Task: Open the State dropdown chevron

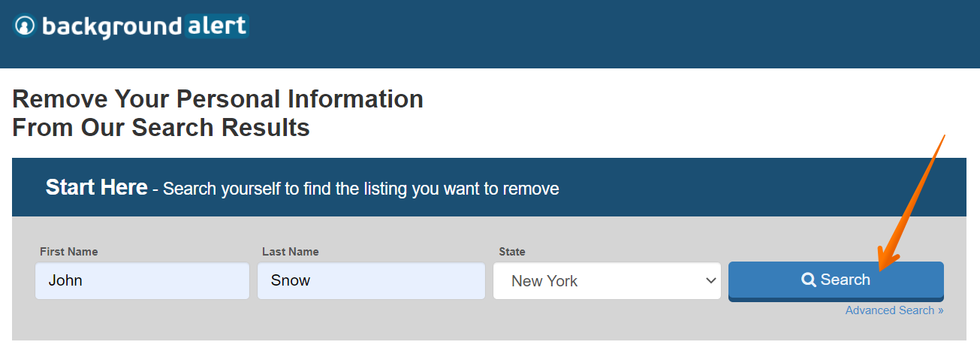Action: 710,281
